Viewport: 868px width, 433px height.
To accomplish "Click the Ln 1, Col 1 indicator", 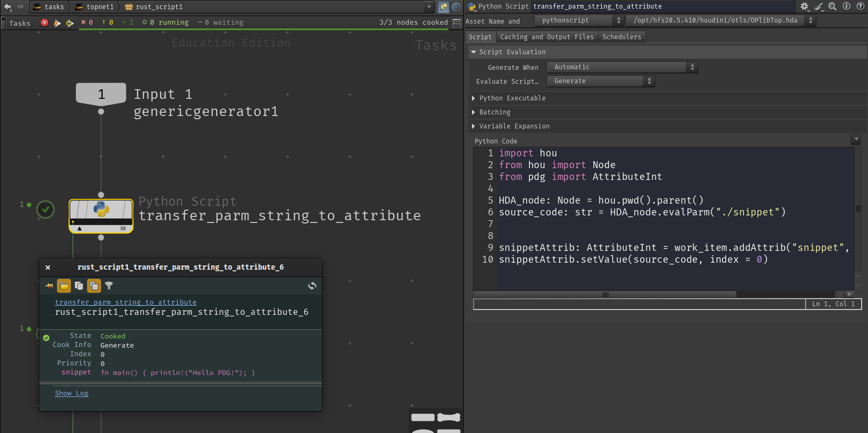I will coord(833,304).
